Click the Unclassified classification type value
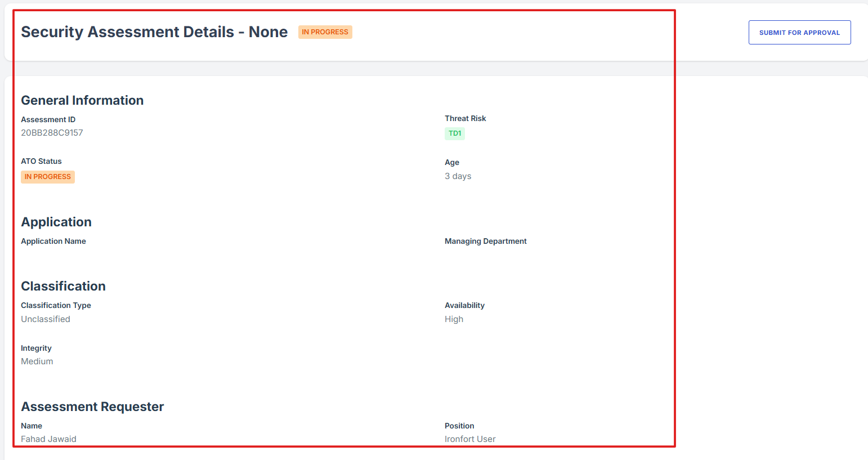868x460 pixels. click(x=46, y=319)
